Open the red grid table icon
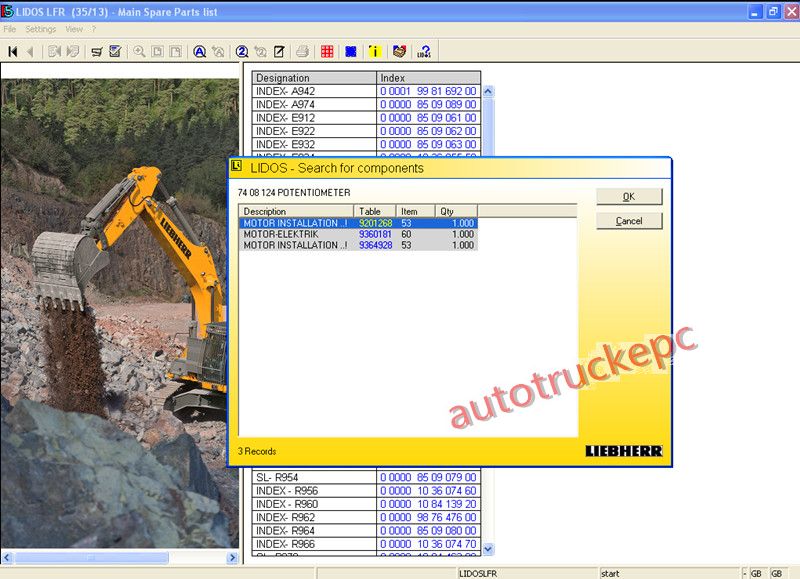The height and width of the screenshot is (579, 800). (x=327, y=52)
